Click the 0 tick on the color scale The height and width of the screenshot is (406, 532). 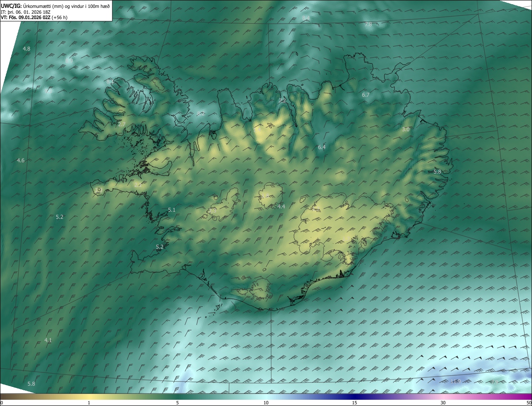click(2, 403)
